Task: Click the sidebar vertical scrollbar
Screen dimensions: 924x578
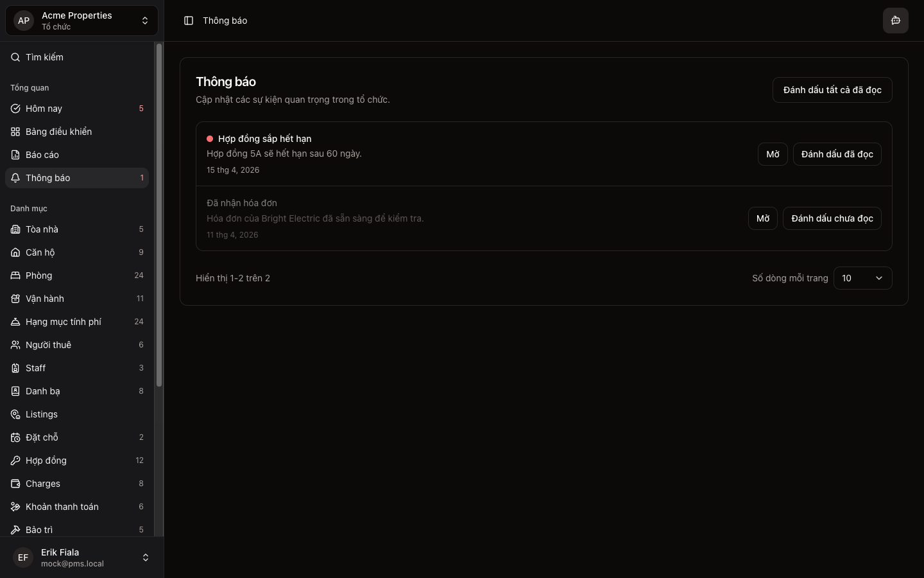Action: (x=159, y=215)
